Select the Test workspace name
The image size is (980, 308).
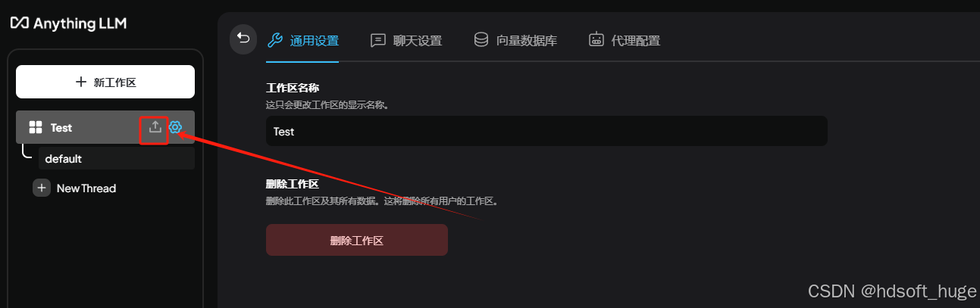[61, 128]
